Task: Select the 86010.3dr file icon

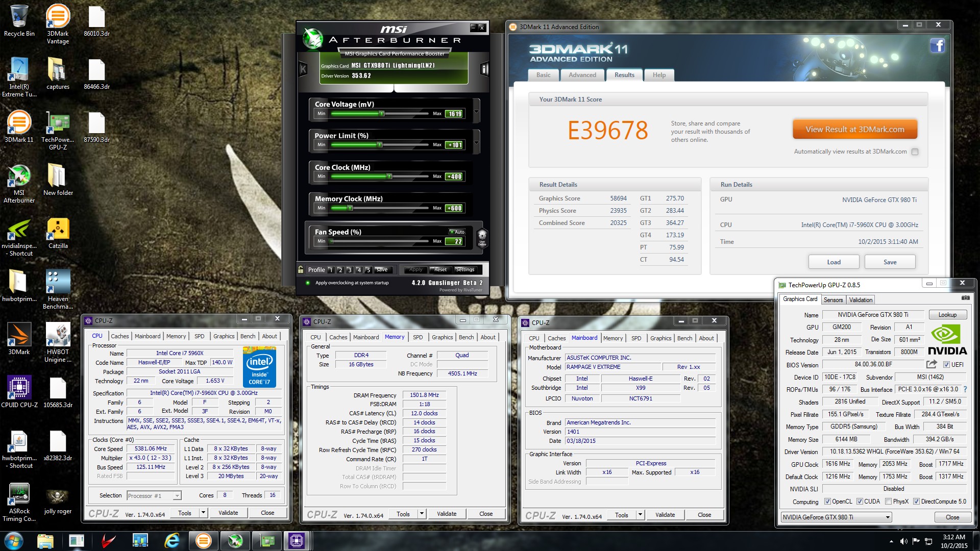Action: [x=96, y=20]
